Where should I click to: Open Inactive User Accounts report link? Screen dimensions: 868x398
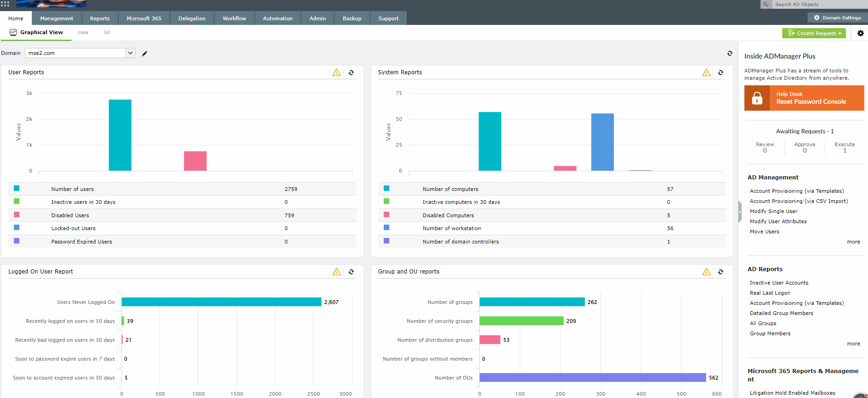[x=779, y=283]
